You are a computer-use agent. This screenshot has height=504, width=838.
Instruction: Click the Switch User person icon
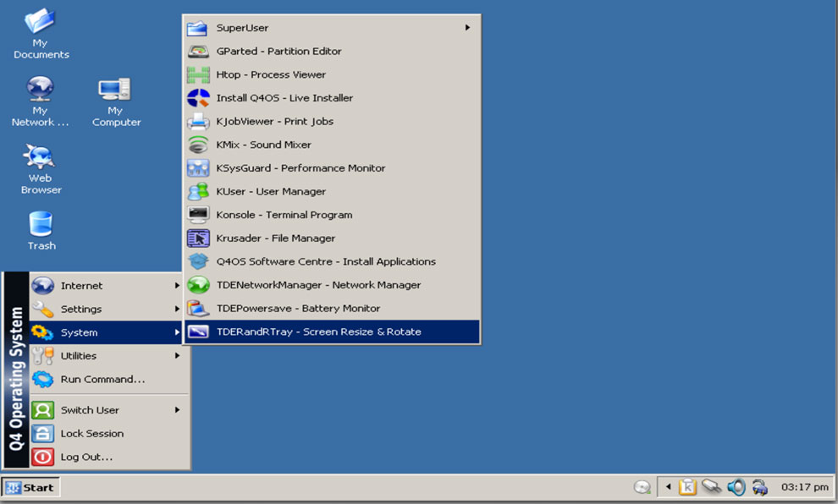pos(43,411)
